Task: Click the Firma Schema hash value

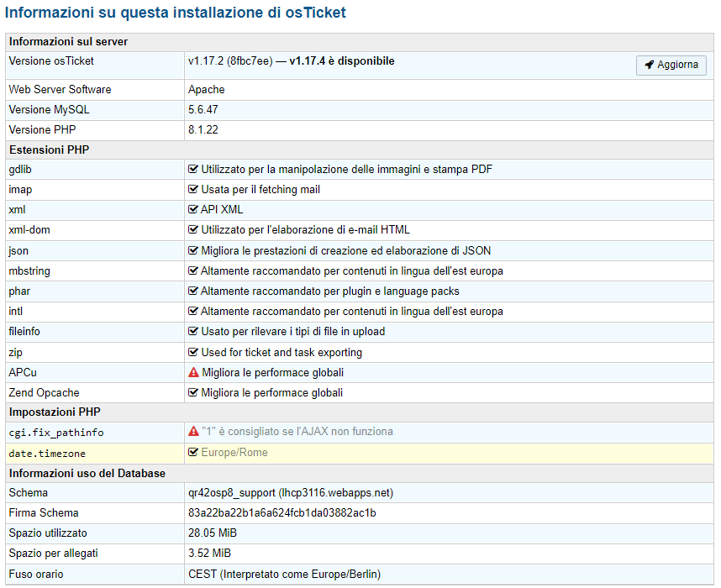Action: tap(282, 513)
